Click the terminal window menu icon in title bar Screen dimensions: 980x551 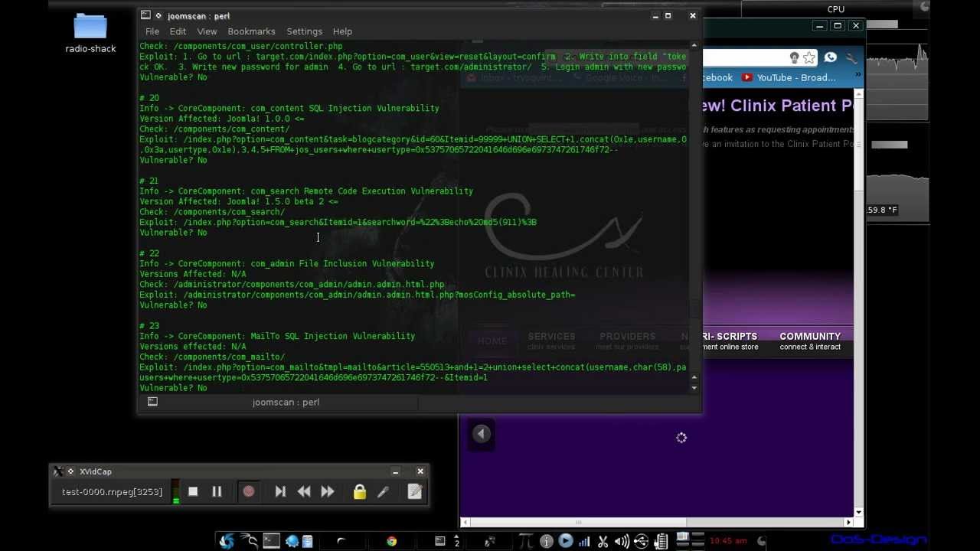[145, 15]
